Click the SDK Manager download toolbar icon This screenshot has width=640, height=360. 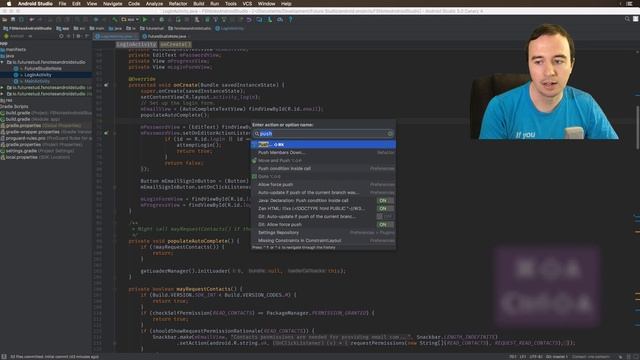tap(270, 19)
